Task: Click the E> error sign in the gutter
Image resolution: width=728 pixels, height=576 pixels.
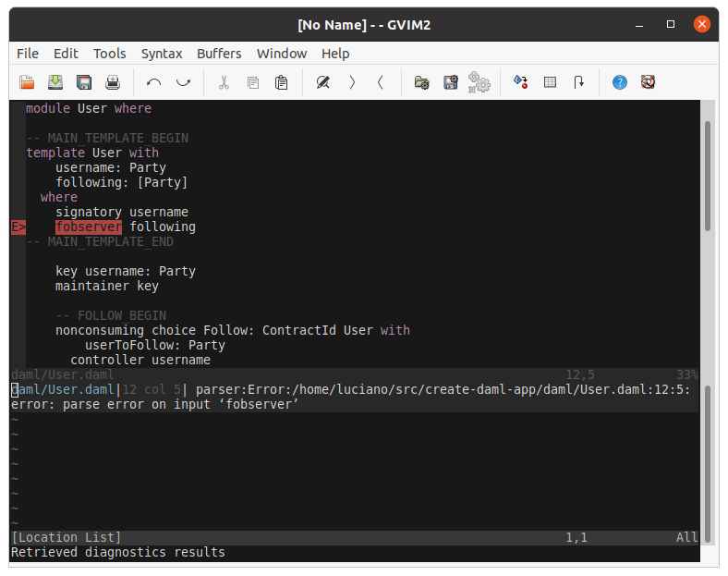Action: [x=18, y=227]
